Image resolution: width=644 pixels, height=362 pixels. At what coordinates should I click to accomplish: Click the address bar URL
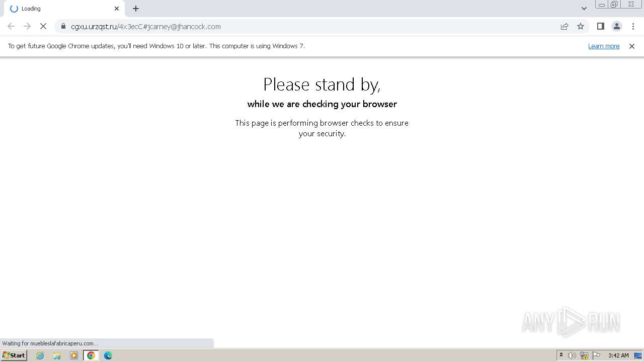146,27
